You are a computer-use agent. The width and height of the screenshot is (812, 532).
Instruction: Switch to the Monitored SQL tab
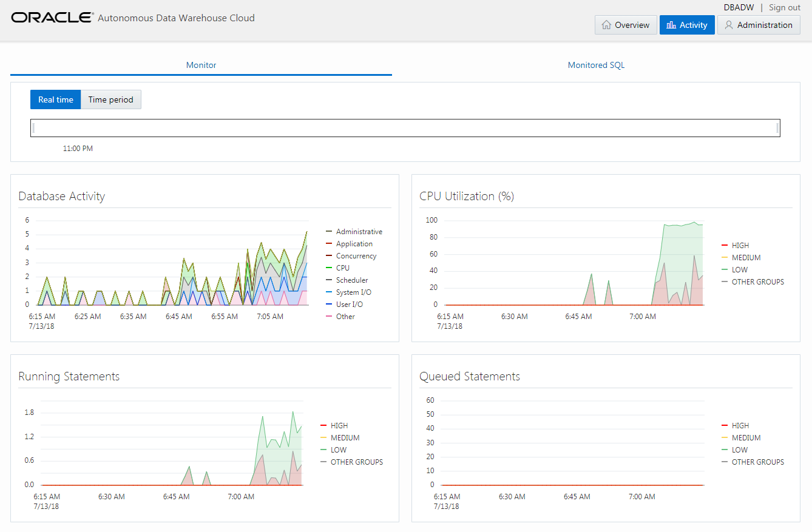click(x=596, y=65)
